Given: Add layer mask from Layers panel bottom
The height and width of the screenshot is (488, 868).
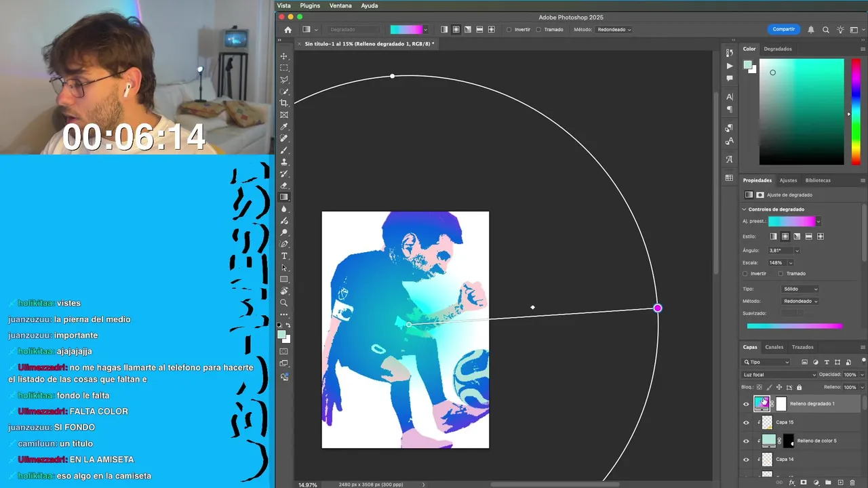Looking at the screenshot, I should [x=804, y=483].
